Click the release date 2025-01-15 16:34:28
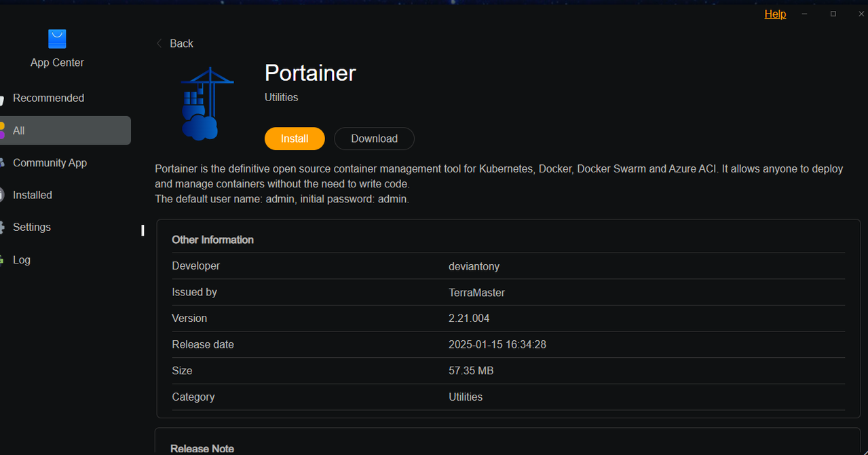 [x=497, y=345]
